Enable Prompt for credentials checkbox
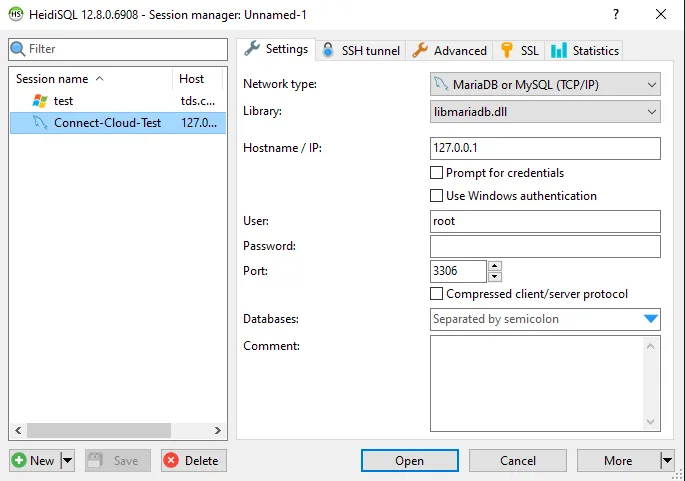Screen dimensions: 685x481 point(436,173)
